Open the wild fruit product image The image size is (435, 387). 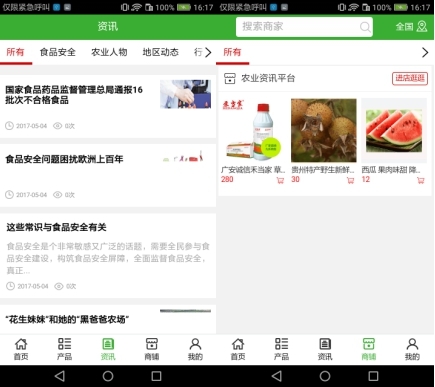click(x=324, y=130)
